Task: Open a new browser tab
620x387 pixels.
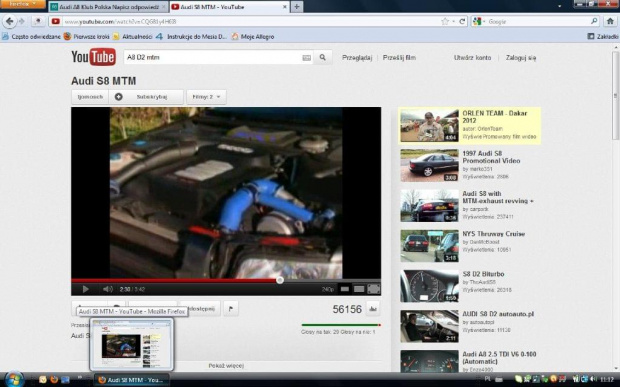Action: (297, 6)
